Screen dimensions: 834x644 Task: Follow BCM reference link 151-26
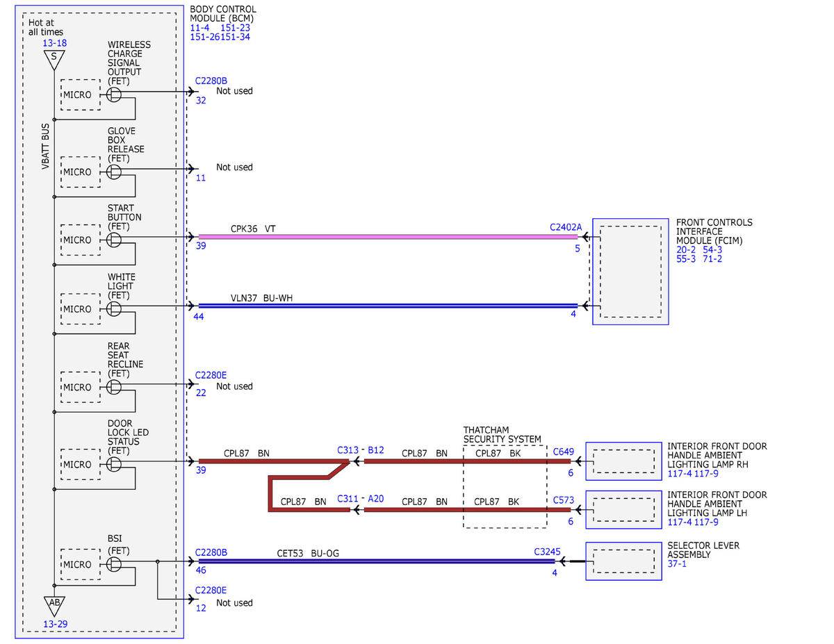tap(205, 37)
